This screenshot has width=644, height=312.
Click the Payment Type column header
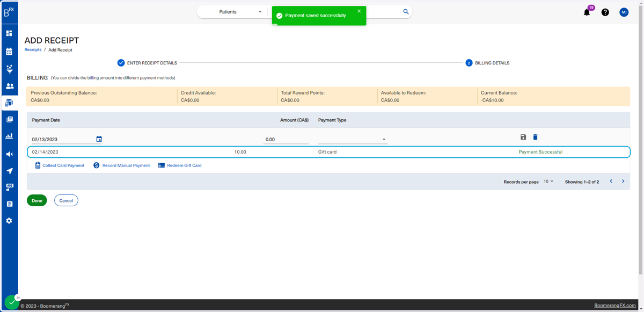pyautogui.click(x=332, y=120)
